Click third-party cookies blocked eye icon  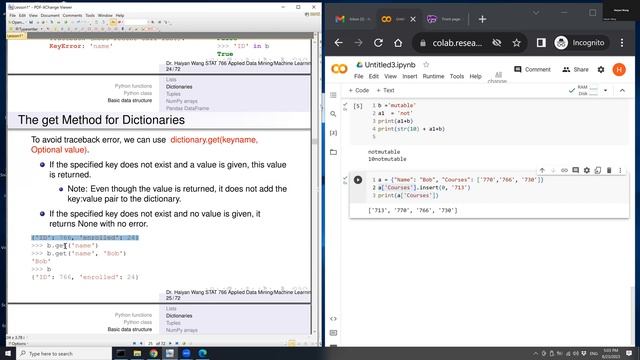tap(497, 43)
